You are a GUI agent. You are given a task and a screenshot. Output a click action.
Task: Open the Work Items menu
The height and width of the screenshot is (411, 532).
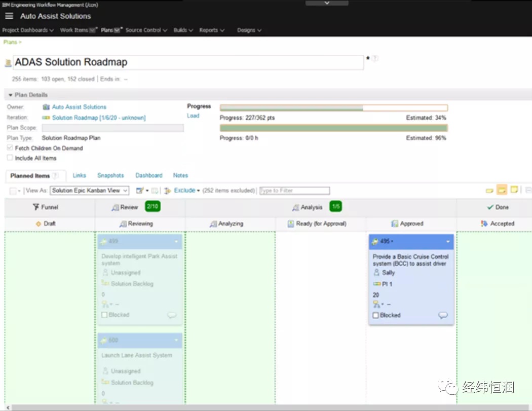tap(79, 30)
